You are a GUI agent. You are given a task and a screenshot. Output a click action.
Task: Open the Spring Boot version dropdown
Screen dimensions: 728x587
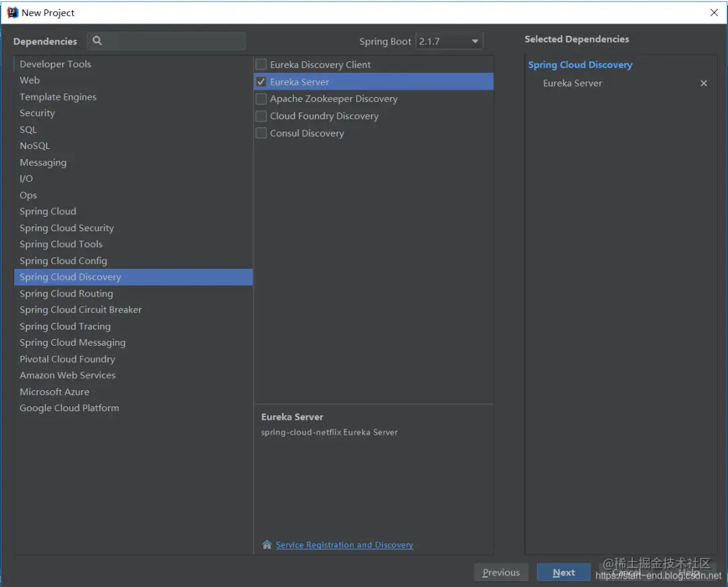(449, 41)
